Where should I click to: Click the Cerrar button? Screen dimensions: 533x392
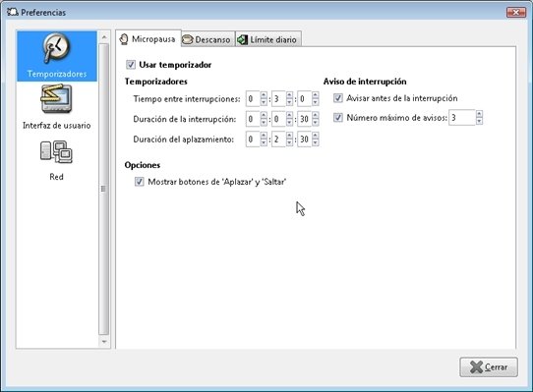click(489, 366)
